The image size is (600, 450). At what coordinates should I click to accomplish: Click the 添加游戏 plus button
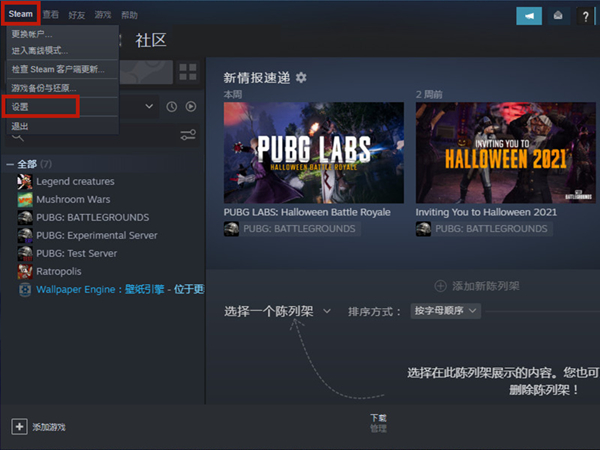coord(20,426)
